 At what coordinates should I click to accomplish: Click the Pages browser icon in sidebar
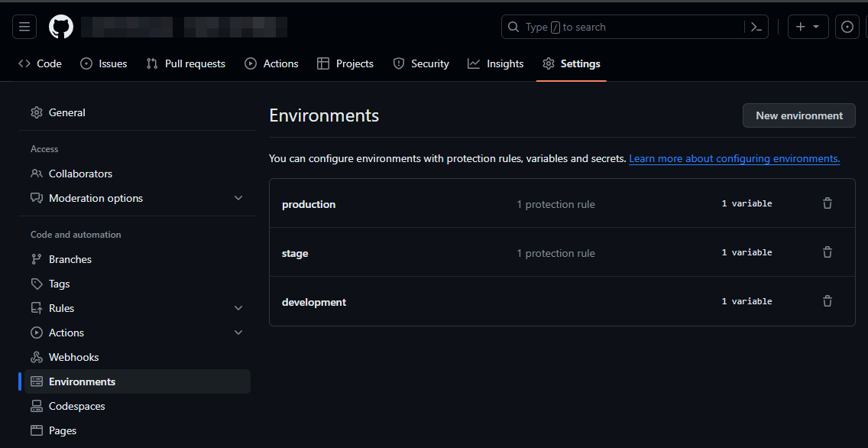37,430
